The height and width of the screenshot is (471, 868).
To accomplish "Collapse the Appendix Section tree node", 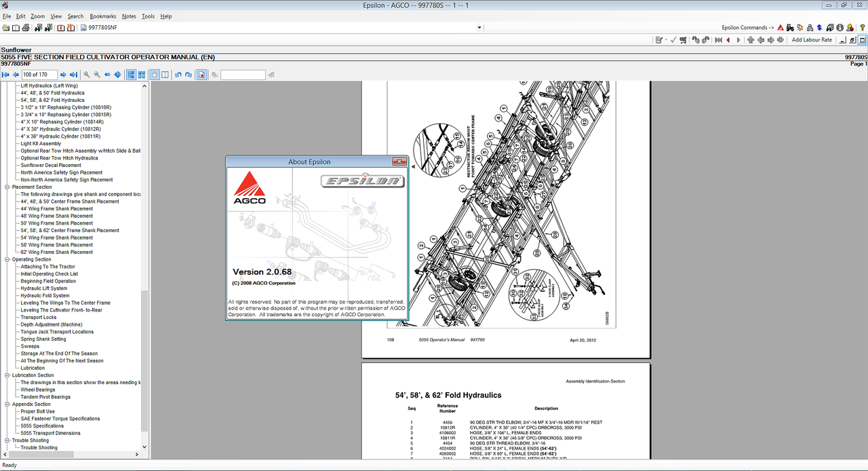I will pyautogui.click(x=7, y=404).
